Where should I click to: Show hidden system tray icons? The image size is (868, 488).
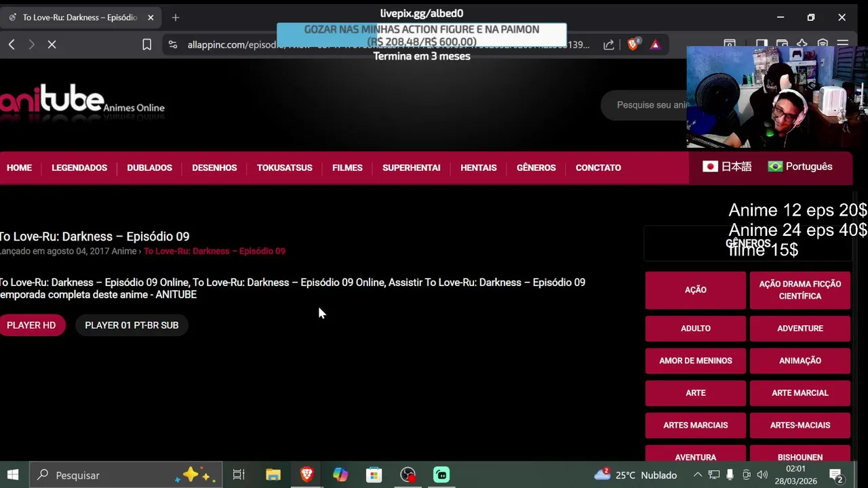pyautogui.click(x=698, y=475)
